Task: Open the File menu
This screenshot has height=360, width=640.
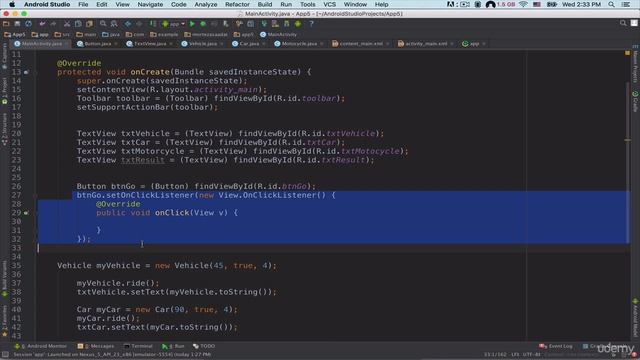Action: (x=83, y=4)
